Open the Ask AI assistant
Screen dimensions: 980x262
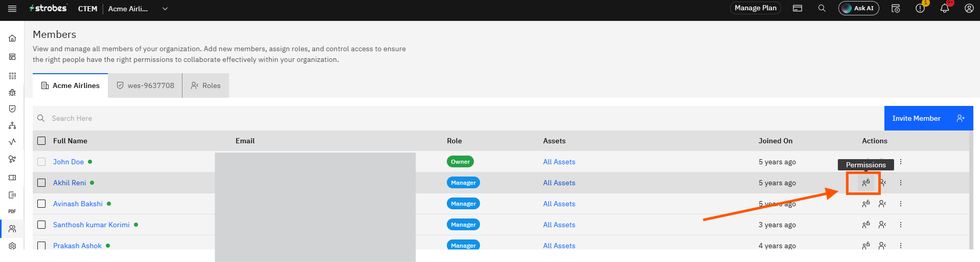pyautogui.click(x=858, y=8)
